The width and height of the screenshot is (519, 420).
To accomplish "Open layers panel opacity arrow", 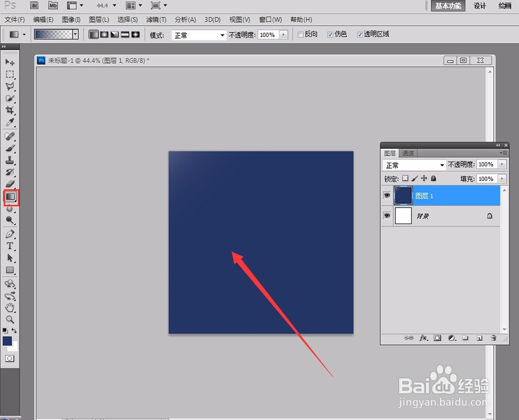I will 502,164.
